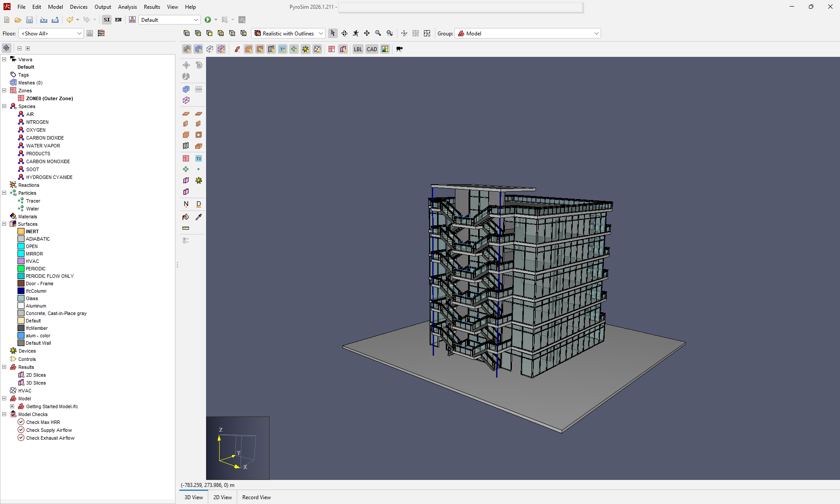Collapse the Surfaces tree node
The image size is (840, 504).
pos(4,224)
